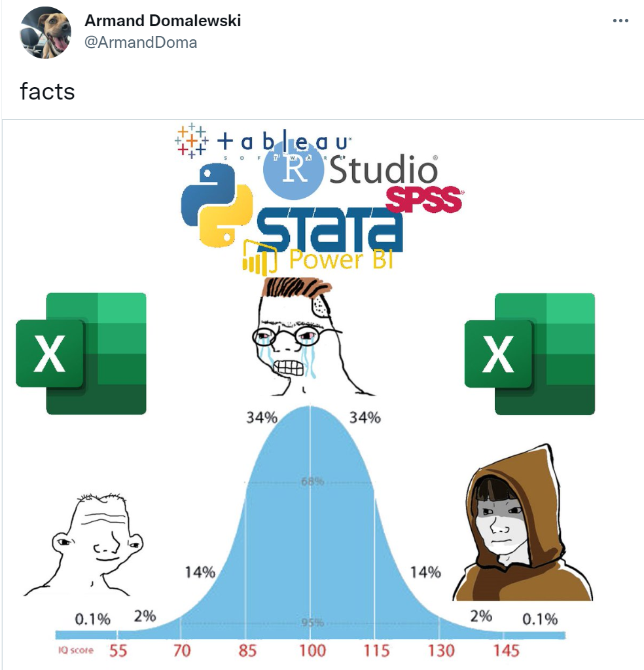The image size is (644, 670).
Task: Click the crying glasses wojak face
Action: (306, 336)
